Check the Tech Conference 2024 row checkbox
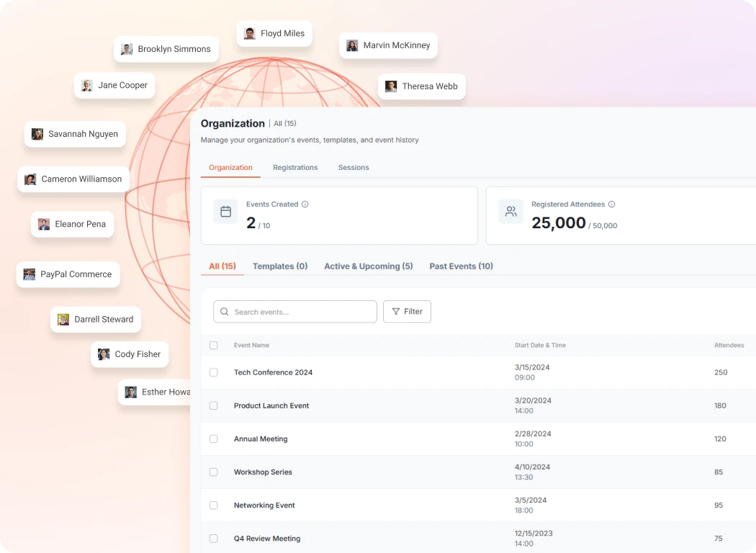Image resolution: width=756 pixels, height=553 pixels. pos(214,372)
